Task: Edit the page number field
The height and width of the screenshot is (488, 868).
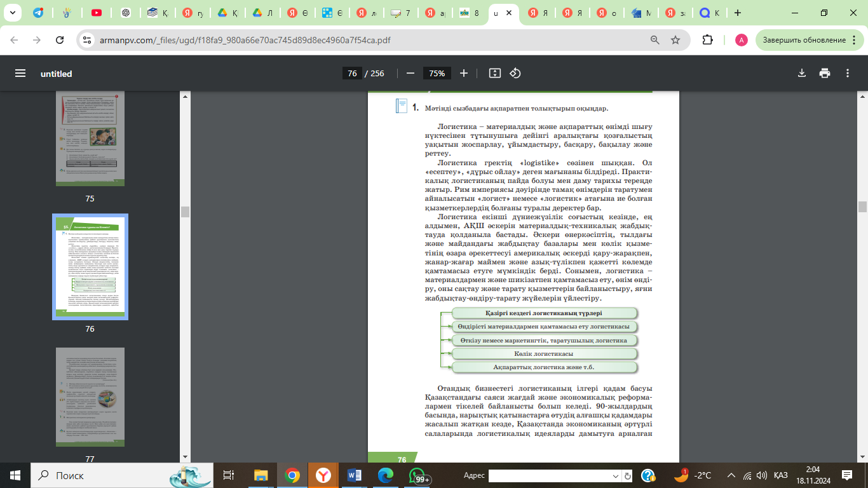Action: pyautogui.click(x=352, y=73)
